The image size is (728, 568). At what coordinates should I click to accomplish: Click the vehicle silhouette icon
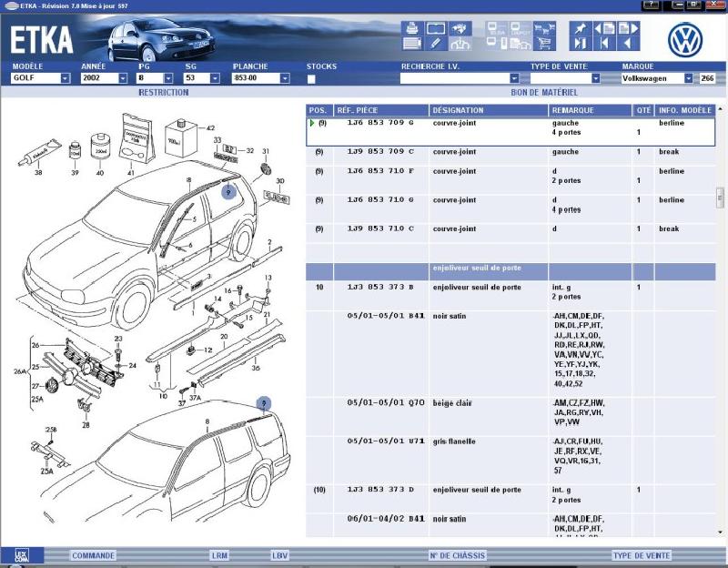[460, 44]
